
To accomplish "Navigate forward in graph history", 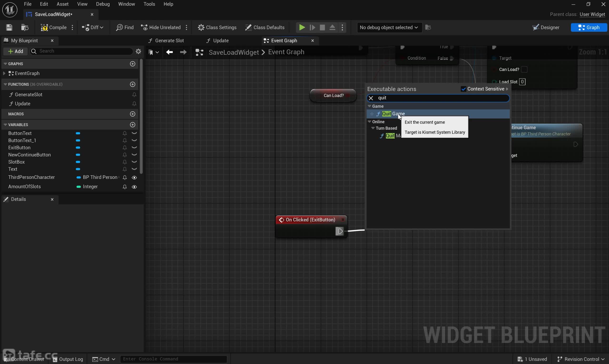I will click(183, 52).
